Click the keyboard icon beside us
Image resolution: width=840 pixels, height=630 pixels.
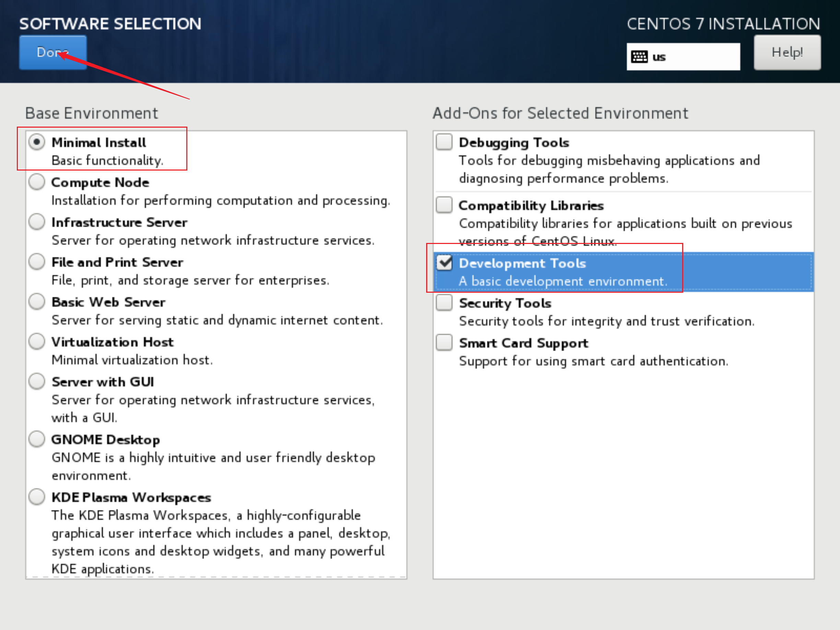639,57
